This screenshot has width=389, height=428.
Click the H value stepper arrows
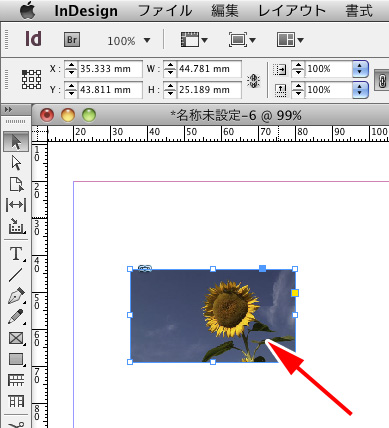(170, 90)
